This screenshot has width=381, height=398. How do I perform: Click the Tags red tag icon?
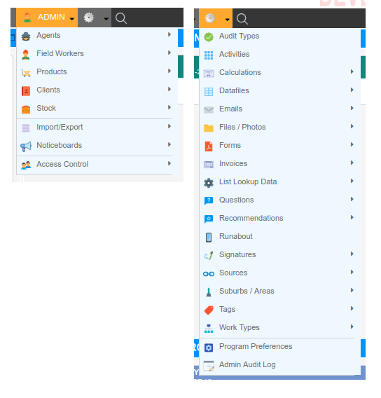209,310
